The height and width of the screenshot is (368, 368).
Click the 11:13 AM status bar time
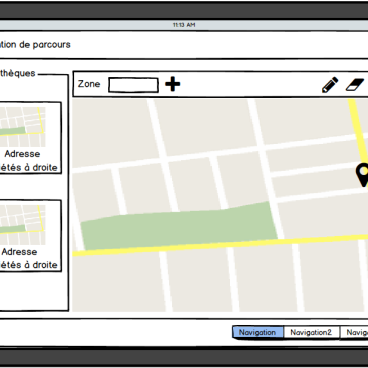184,25
